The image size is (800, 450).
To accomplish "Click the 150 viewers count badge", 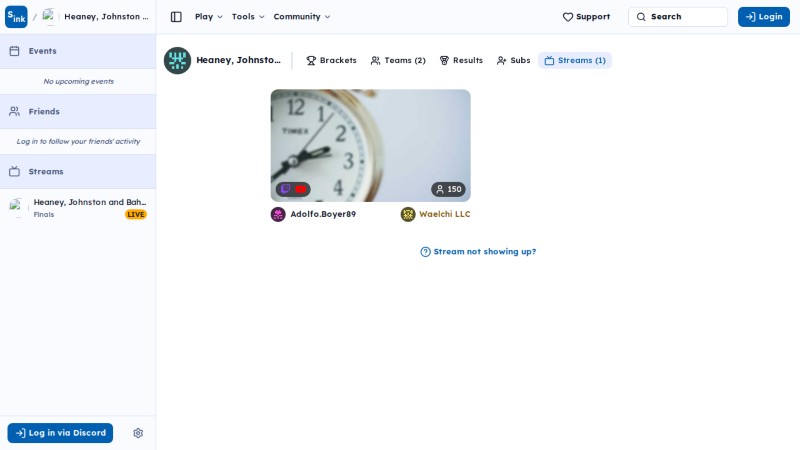I will (x=448, y=189).
